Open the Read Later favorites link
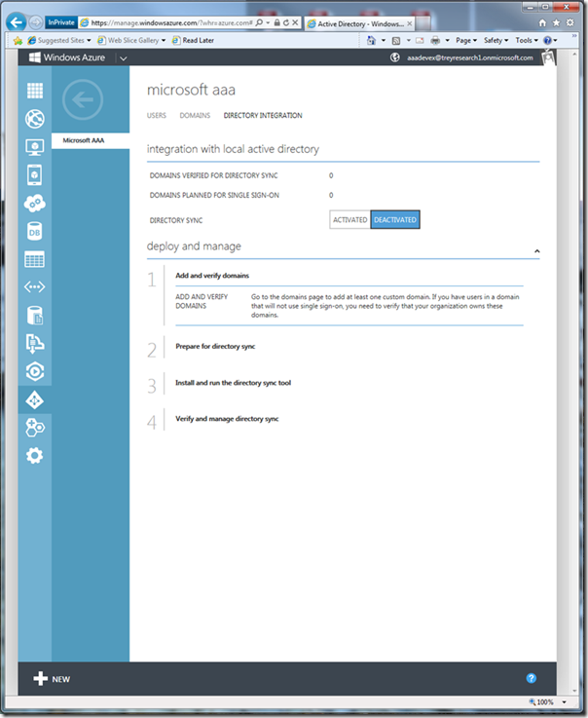This screenshot has height=718, width=588. [193, 40]
